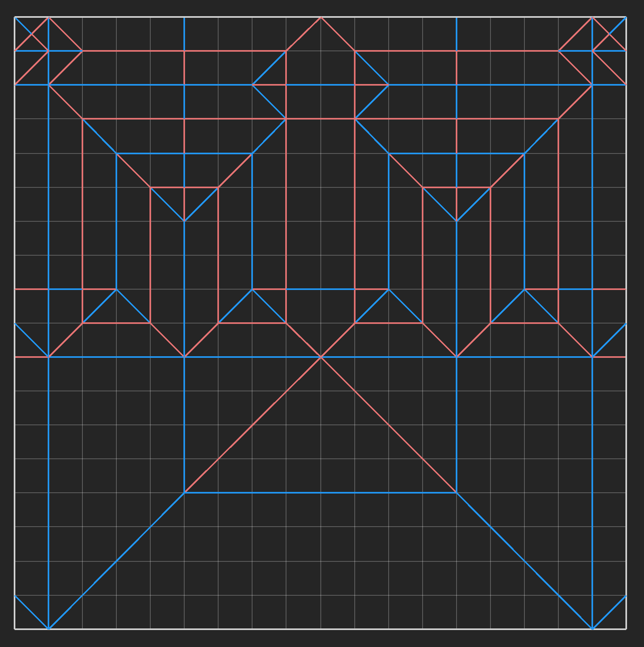
Task: Click the tip of the left blue V
Action: click(184, 221)
